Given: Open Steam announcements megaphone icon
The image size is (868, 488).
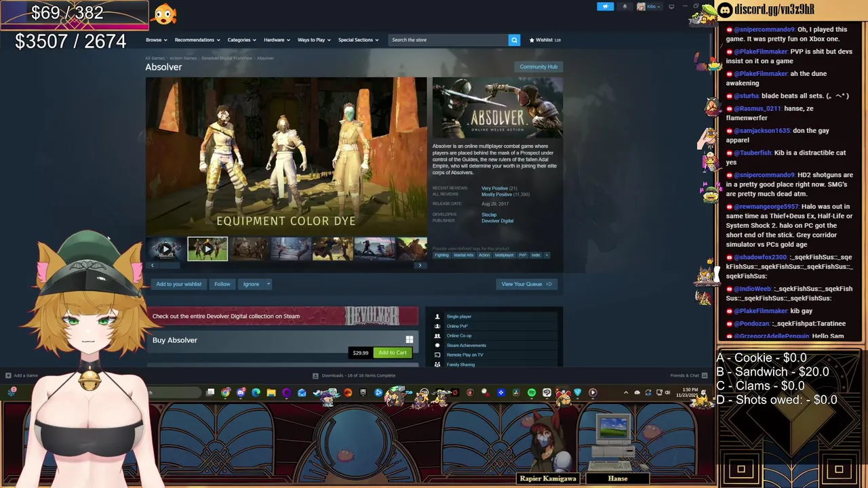Looking at the screenshot, I should (x=605, y=7).
